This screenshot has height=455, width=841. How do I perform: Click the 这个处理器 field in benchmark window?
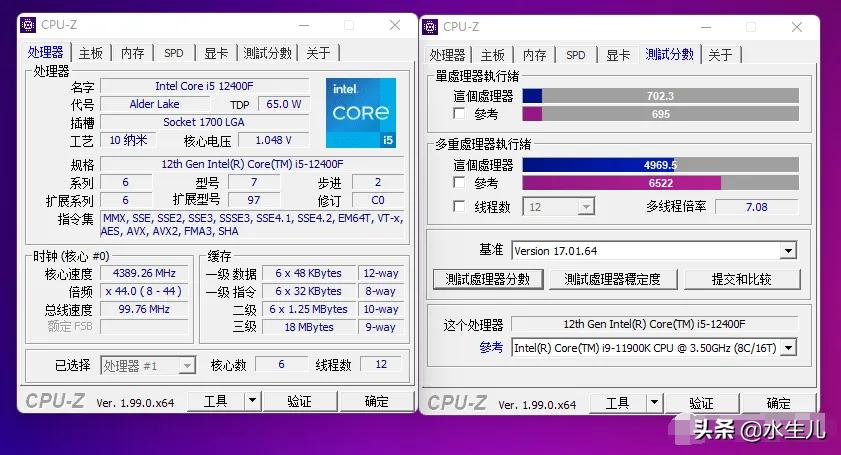654,324
